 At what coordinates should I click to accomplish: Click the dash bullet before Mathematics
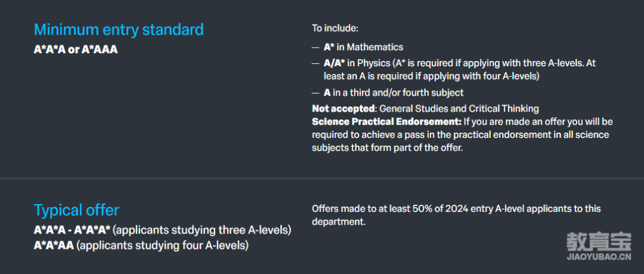click(315, 47)
